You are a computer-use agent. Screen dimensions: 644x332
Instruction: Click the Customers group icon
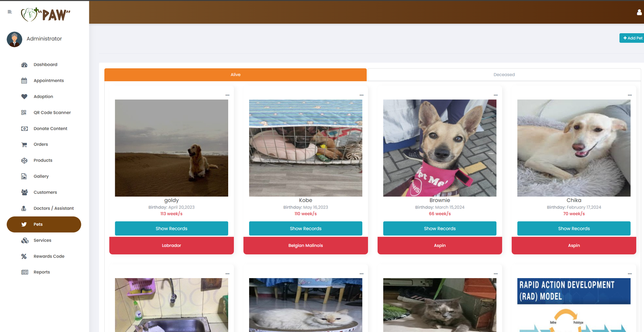24,193
